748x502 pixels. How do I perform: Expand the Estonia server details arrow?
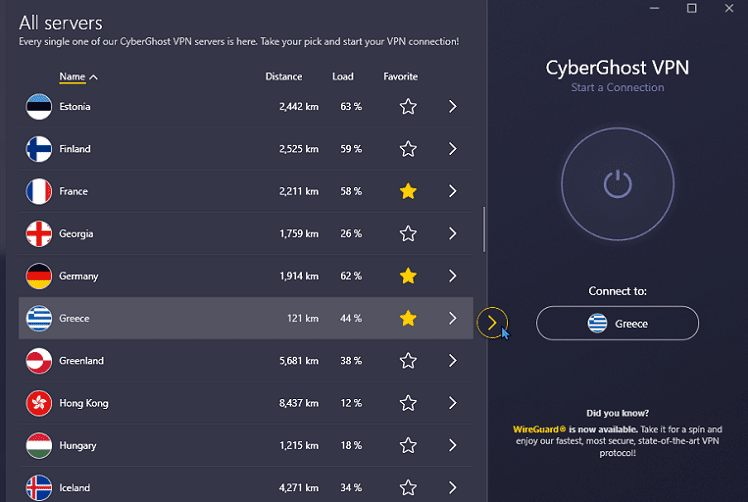[x=453, y=106]
